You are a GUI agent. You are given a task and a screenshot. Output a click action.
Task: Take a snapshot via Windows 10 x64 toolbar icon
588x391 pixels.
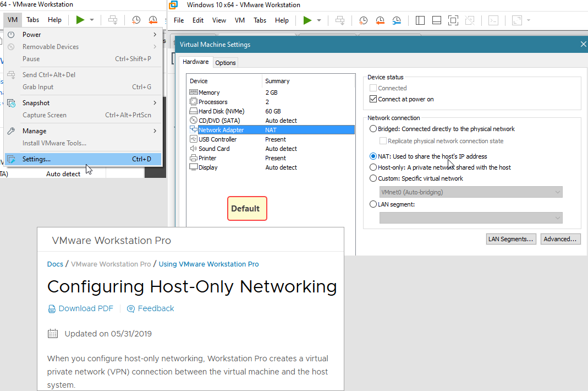tap(363, 20)
